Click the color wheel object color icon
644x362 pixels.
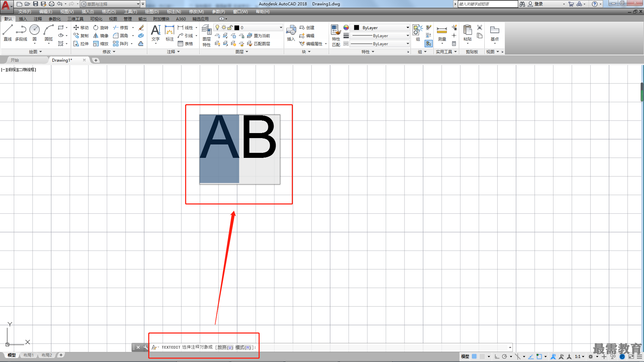(346, 27)
